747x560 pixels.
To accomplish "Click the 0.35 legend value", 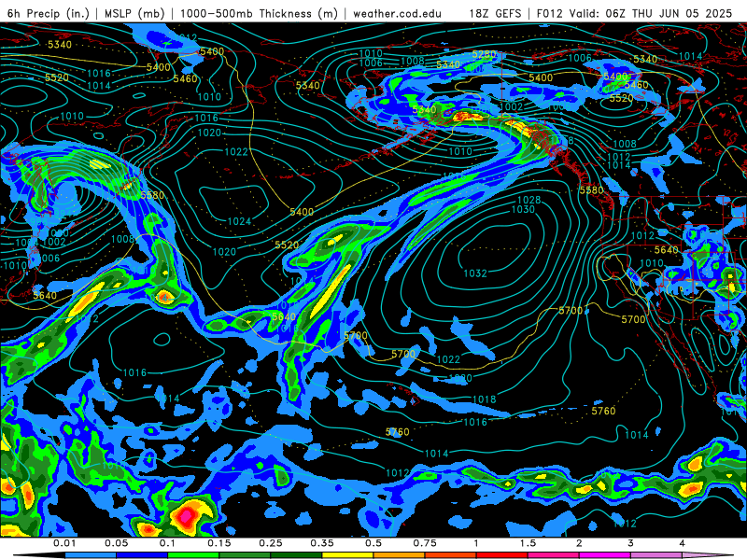I will pyautogui.click(x=322, y=543).
